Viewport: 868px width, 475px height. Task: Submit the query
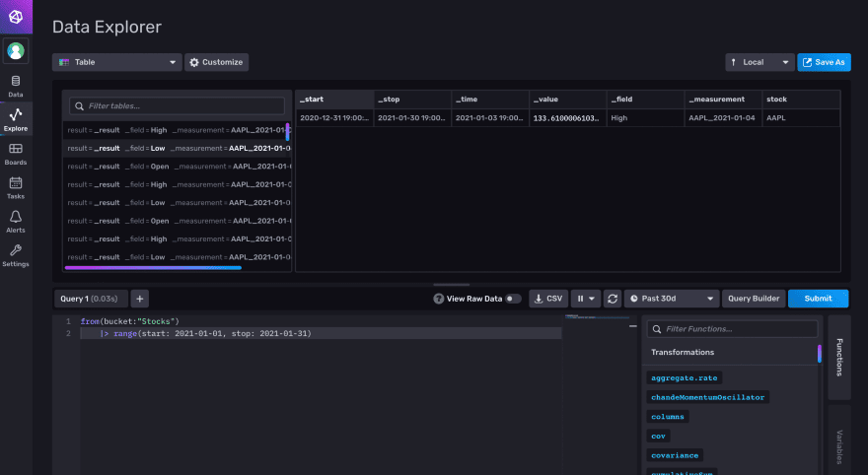[818, 299]
